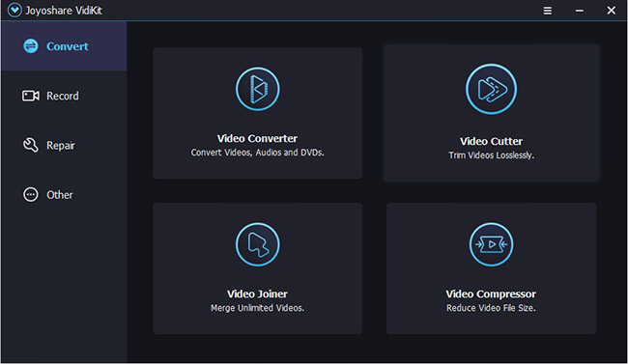This screenshot has height=364, width=628.
Task: Click 'Trim Videos Losslessly.' description
Action: [x=492, y=155]
